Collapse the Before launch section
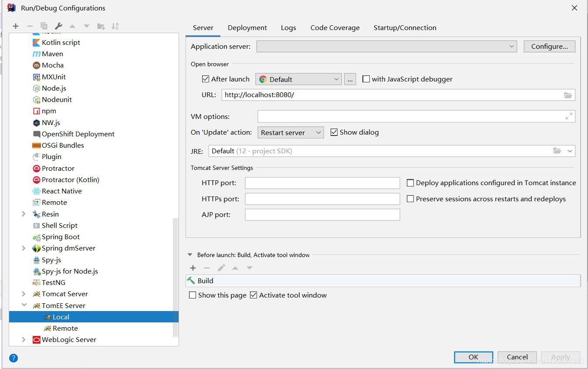 point(190,255)
